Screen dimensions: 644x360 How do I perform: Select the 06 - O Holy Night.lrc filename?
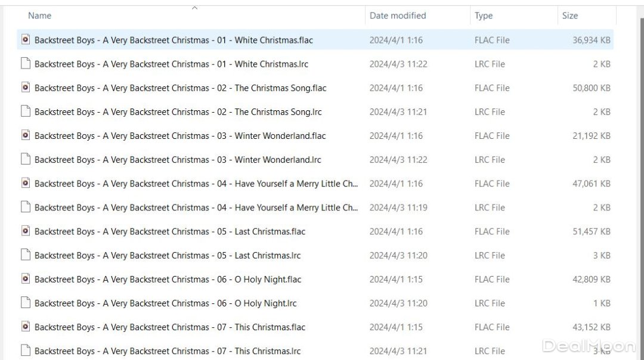click(165, 303)
